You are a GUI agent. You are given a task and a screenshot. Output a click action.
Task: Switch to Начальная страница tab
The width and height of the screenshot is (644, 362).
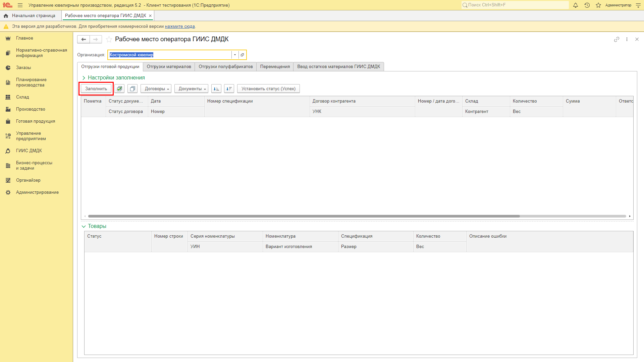31,16
